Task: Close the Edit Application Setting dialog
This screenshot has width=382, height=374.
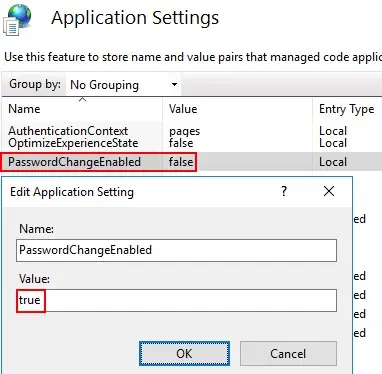Action: pos(329,191)
